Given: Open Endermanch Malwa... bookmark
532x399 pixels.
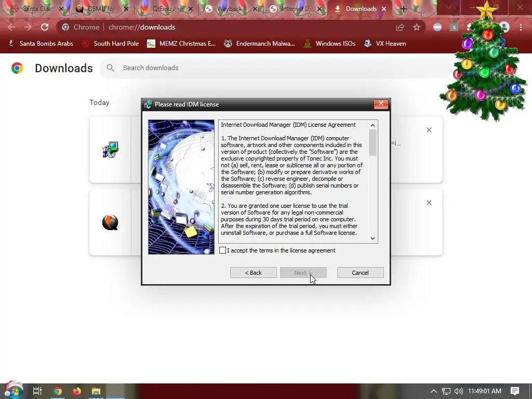Looking at the screenshot, I should [x=260, y=44].
